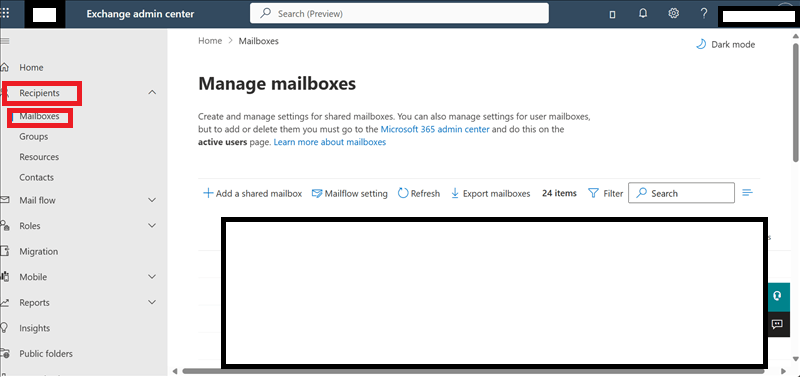Image resolution: width=800 pixels, height=382 pixels.
Task: Click the Insights lightbulb icon
Action: (5, 327)
